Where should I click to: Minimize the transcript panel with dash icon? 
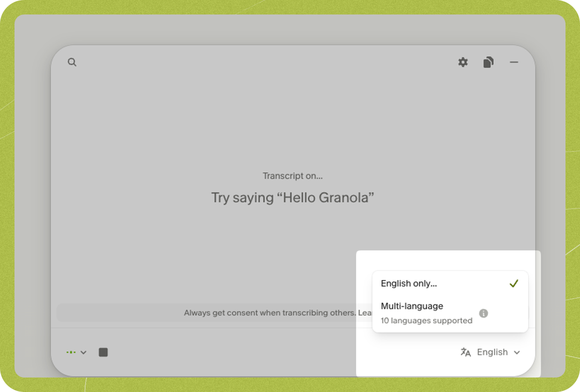pos(514,62)
